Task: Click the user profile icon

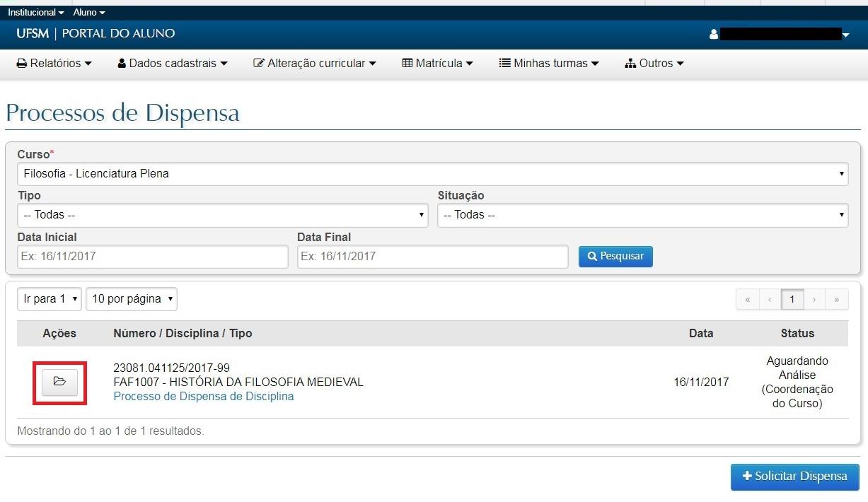Action: pos(714,34)
